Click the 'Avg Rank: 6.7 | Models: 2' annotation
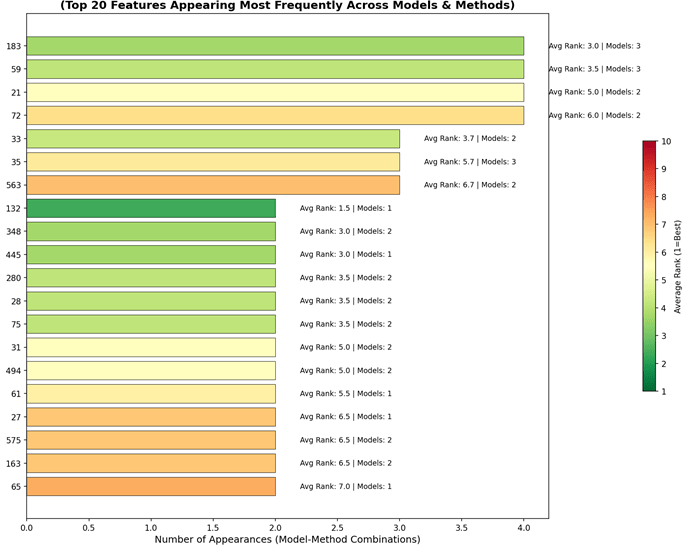This screenshot has width=688, height=550. tap(469, 185)
